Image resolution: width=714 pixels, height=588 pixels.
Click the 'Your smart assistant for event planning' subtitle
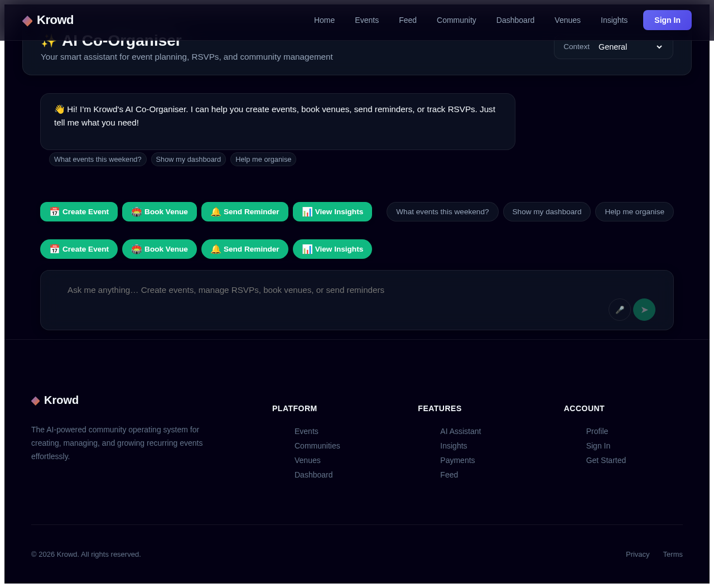187,57
